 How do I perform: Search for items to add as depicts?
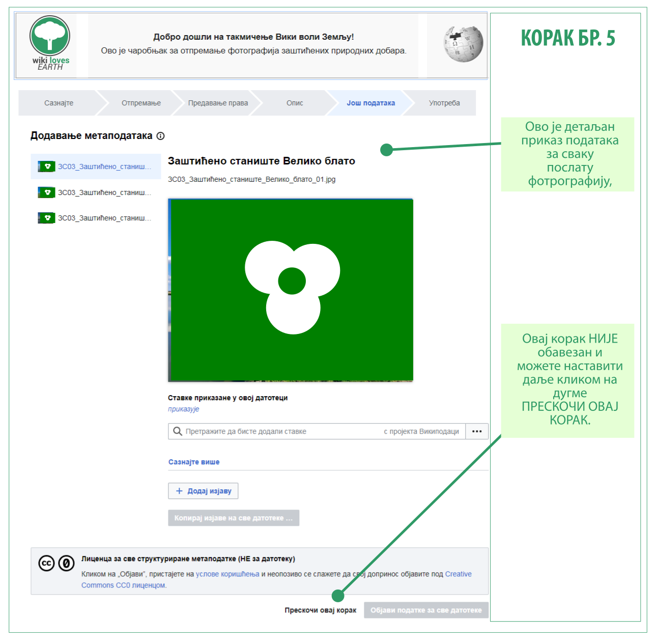(317, 431)
